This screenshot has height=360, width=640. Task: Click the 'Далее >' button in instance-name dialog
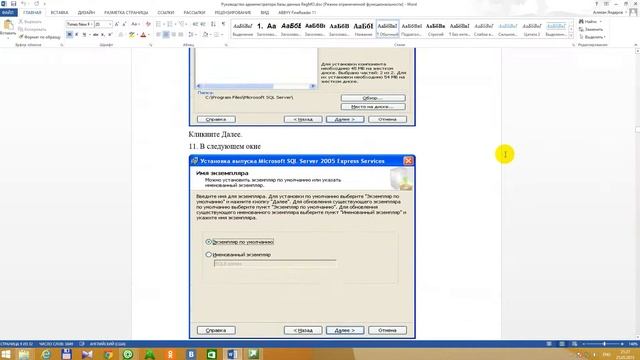tap(345, 330)
